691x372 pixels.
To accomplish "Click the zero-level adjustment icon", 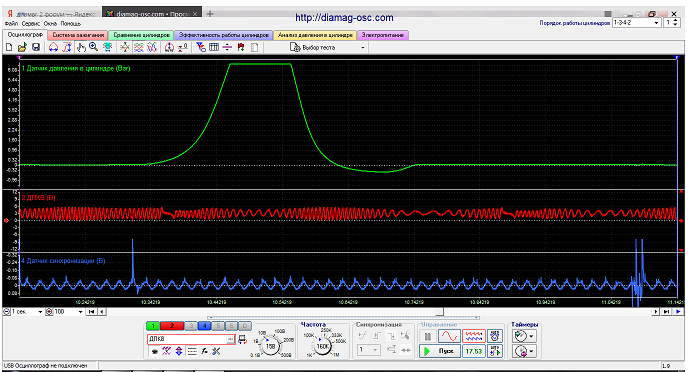I will pyautogui.click(x=183, y=47).
